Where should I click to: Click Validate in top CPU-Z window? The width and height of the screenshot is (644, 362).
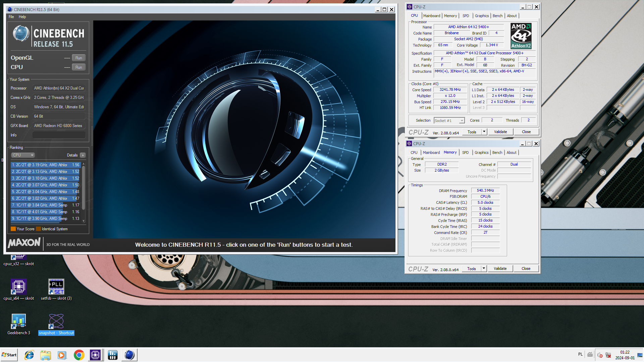[500, 132]
